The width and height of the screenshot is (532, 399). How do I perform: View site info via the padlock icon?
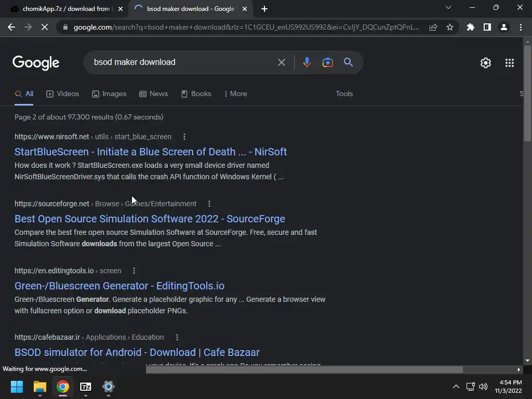(x=65, y=27)
